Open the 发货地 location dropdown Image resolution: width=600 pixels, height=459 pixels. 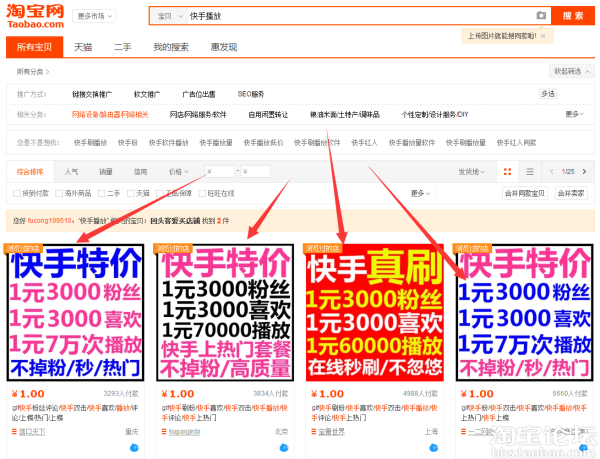(x=471, y=171)
